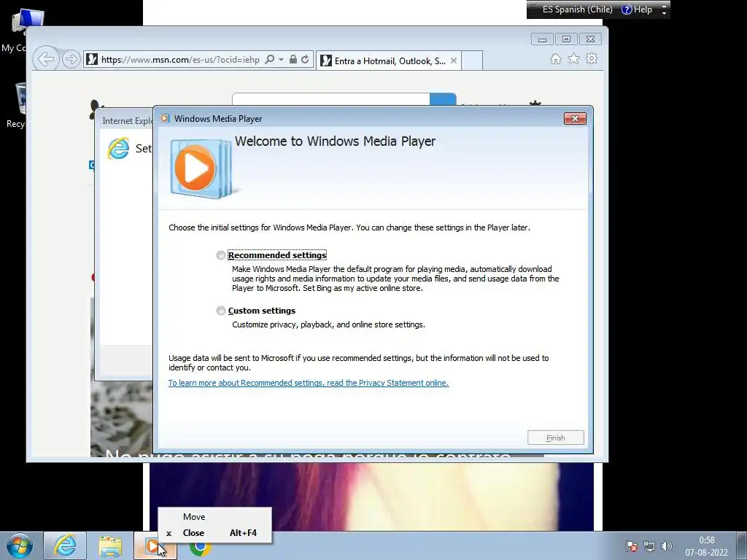Viewport: 747px width, 560px height.
Task: Click Google Chrome taskbar icon
Action: click(x=201, y=548)
